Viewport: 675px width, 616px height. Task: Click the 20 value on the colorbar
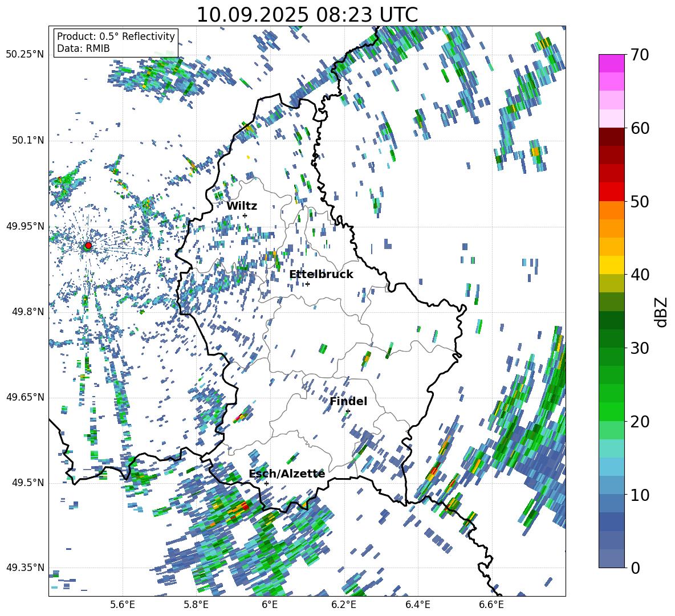pos(640,422)
